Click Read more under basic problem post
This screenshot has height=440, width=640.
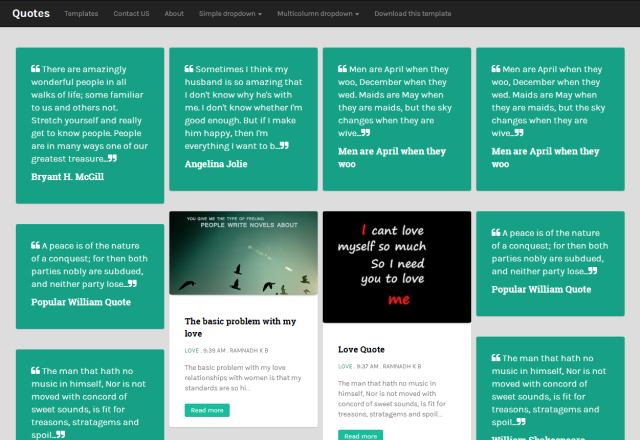(207, 410)
